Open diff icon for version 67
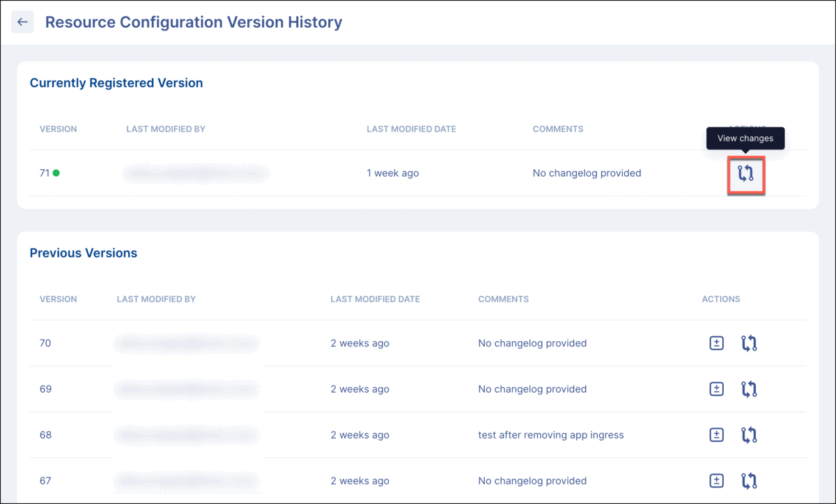This screenshot has width=836, height=504. coord(716,481)
